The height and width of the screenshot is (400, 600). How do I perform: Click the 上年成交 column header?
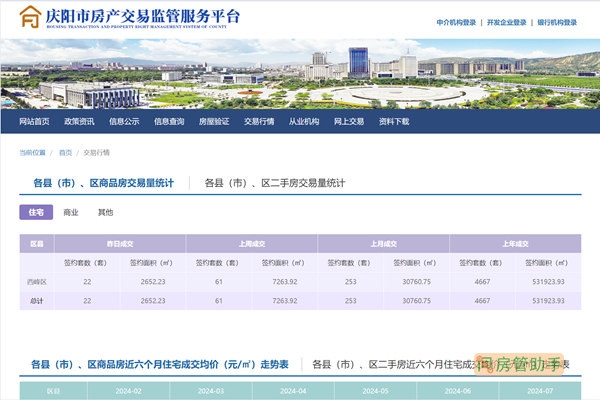coord(515,244)
